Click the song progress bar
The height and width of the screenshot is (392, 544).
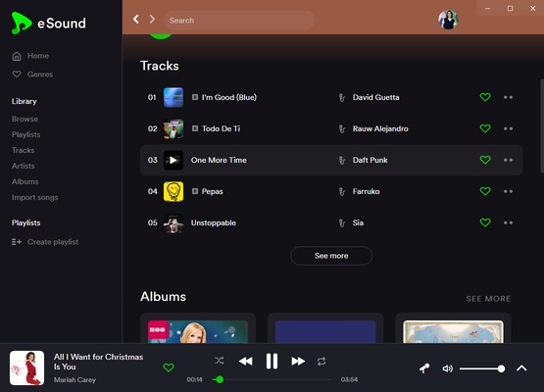click(272, 379)
